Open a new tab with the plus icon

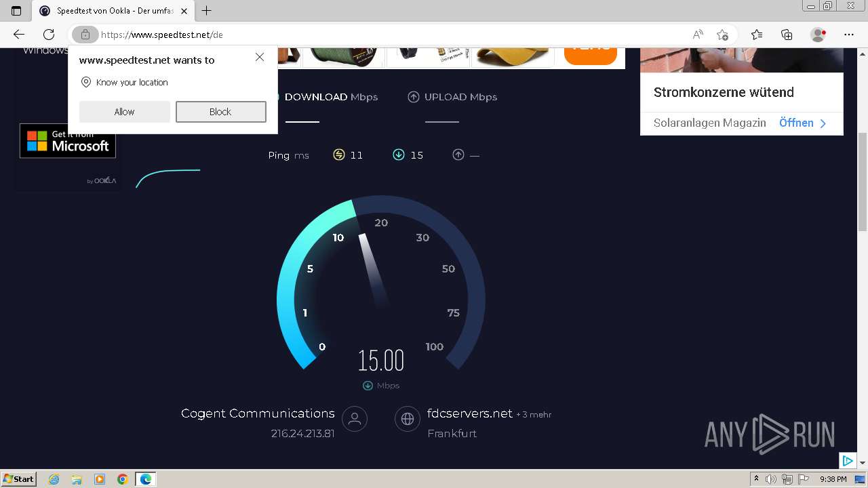coord(207,10)
